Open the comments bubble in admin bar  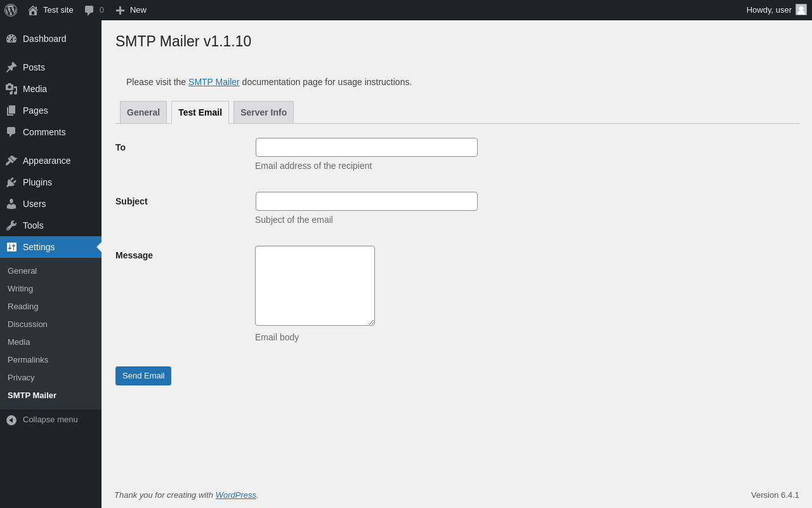pyautogui.click(x=89, y=10)
